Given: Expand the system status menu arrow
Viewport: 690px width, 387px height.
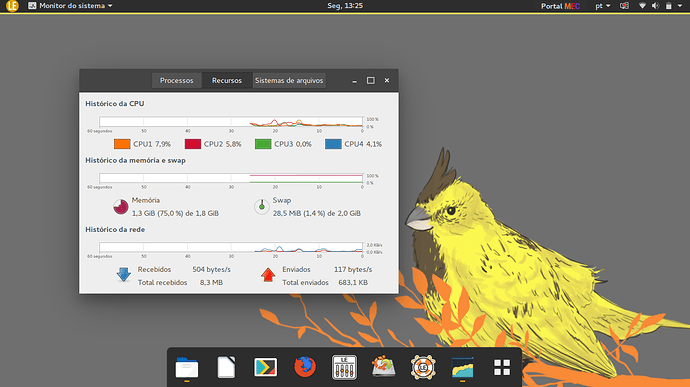Looking at the screenshot, I should 679,6.
